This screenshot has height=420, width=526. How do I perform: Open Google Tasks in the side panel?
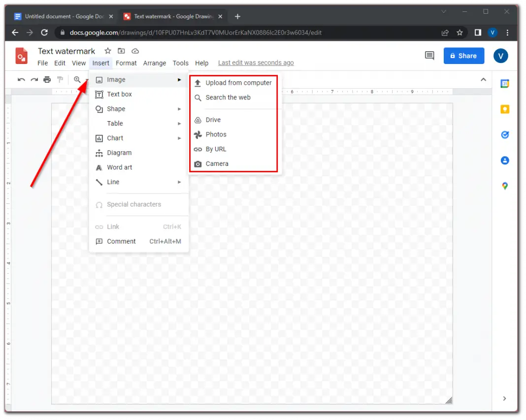504,134
